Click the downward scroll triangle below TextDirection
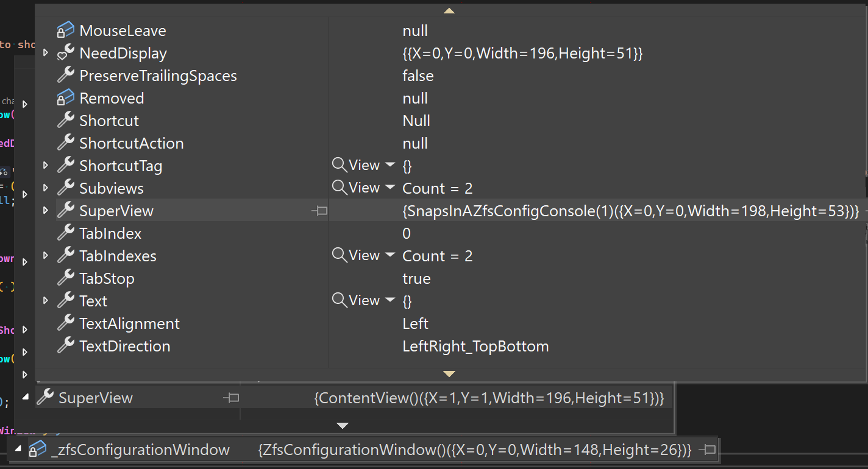The image size is (868, 469). coord(449,373)
